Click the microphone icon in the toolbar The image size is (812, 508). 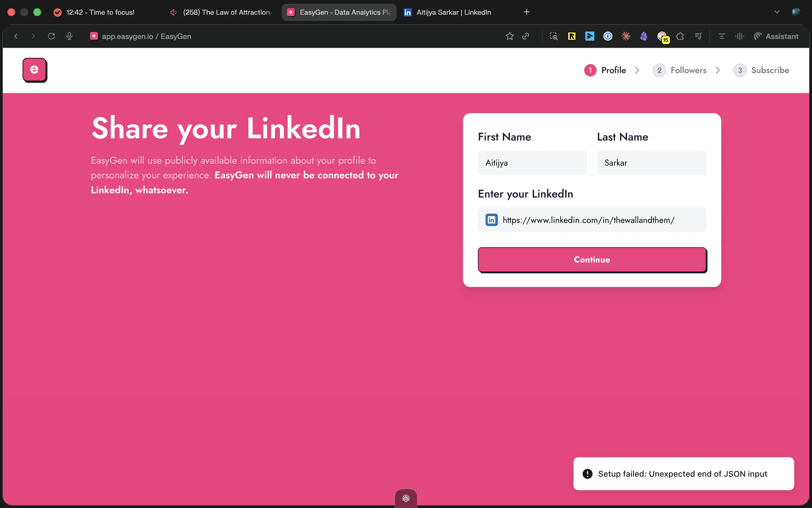point(69,36)
